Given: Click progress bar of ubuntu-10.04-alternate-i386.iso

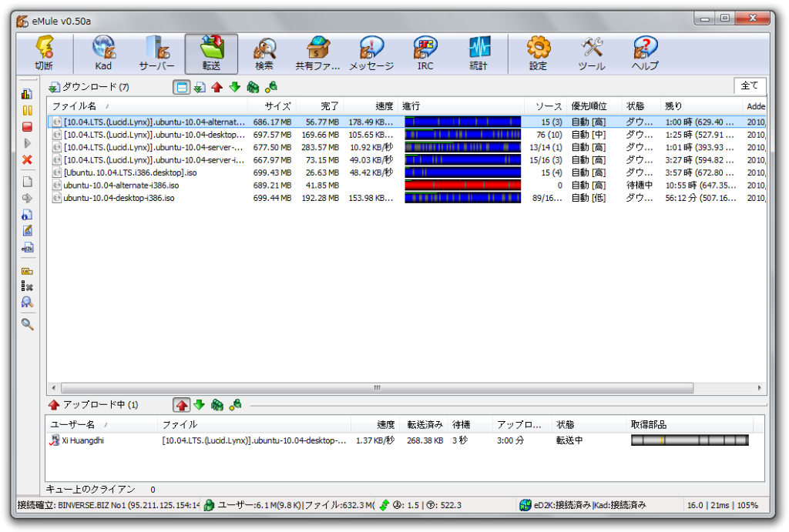Looking at the screenshot, I should point(462,185).
